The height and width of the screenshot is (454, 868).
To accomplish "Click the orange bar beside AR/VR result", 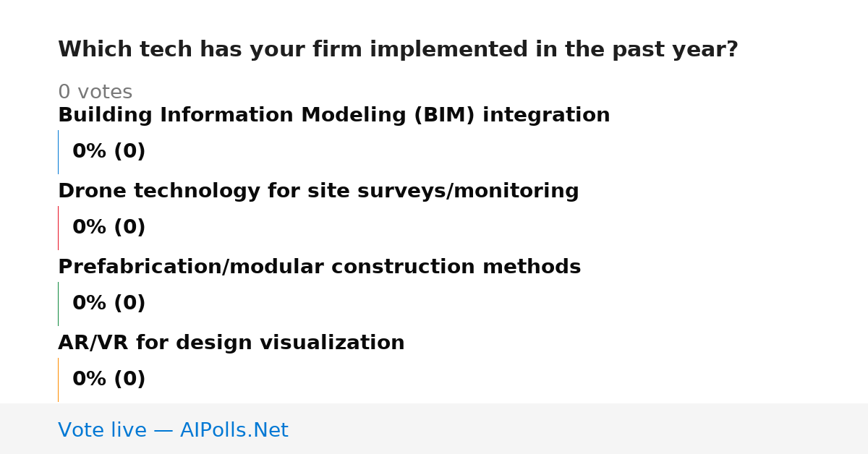I will [x=58, y=380].
